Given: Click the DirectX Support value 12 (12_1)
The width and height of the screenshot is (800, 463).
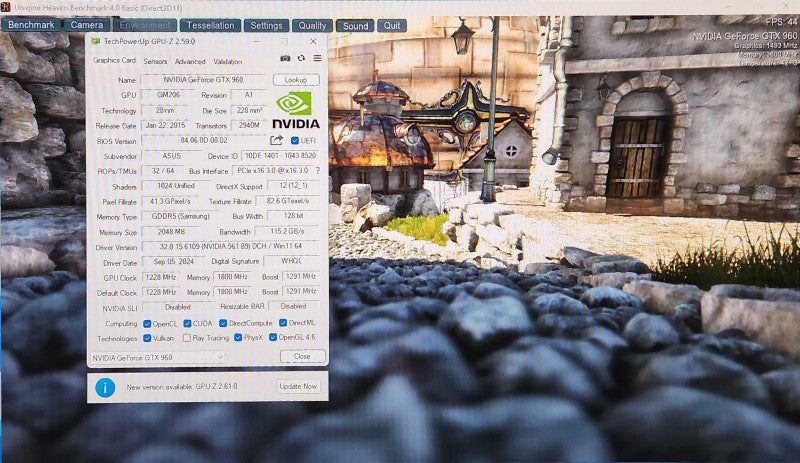Looking at the screenshot, I should [x=293, y=186].
